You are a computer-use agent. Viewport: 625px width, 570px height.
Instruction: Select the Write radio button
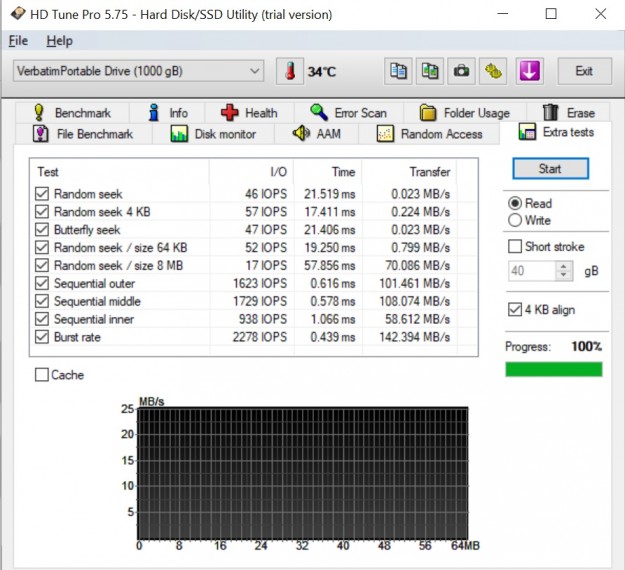[515, 220]
